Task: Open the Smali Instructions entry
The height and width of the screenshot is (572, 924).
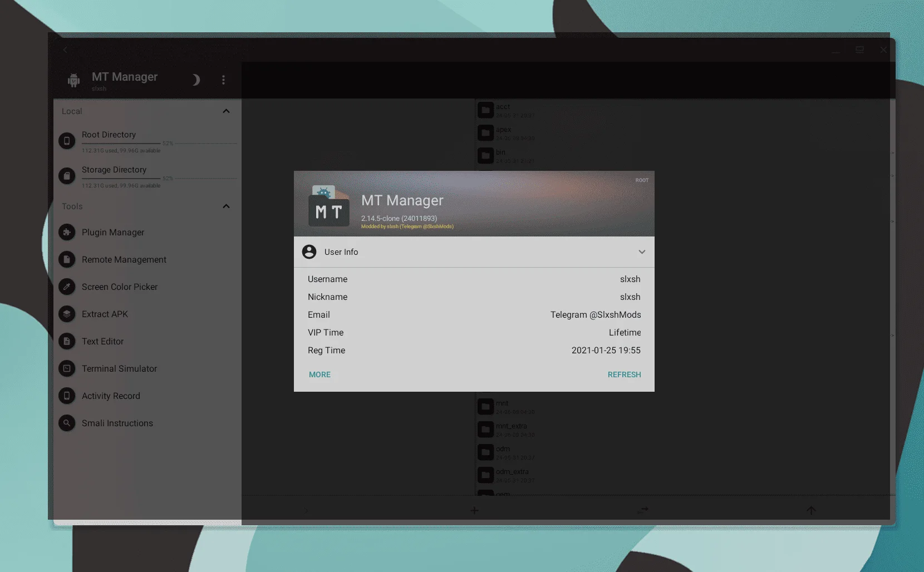Action: pos(148,423)
